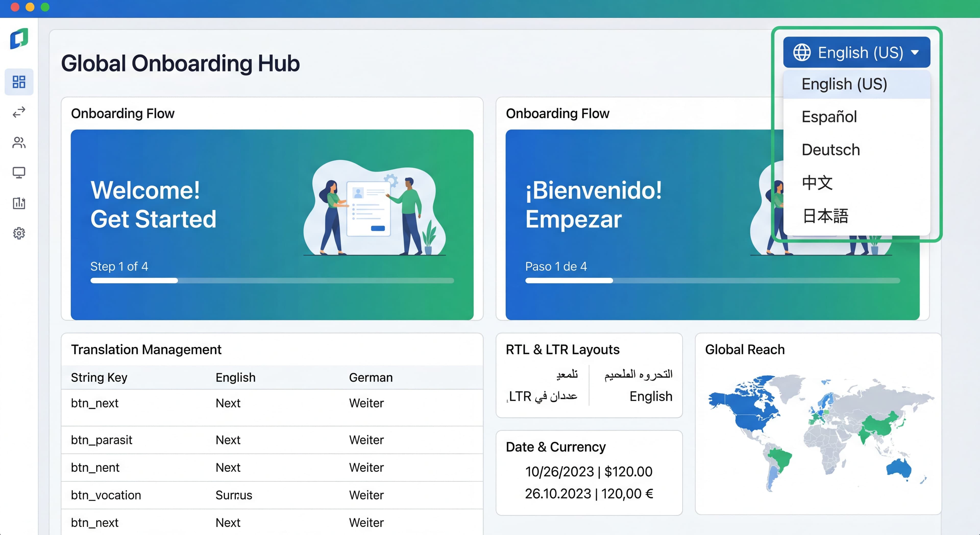980x535 pixels.
Task: Click the Step 1 of 4 progress bar
Action: coord(272,281)
